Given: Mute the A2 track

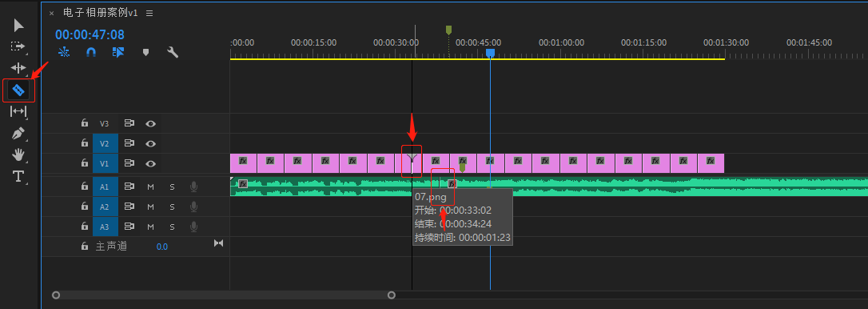Looking at the screenshot, I should pos(150,207).
